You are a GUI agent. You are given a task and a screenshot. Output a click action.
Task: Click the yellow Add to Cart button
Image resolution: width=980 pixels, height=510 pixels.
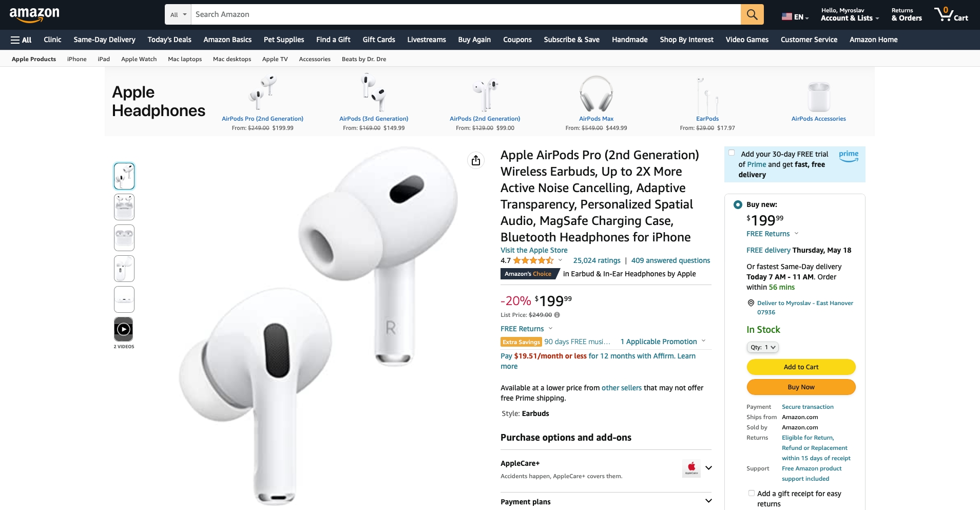click(801, 367)
